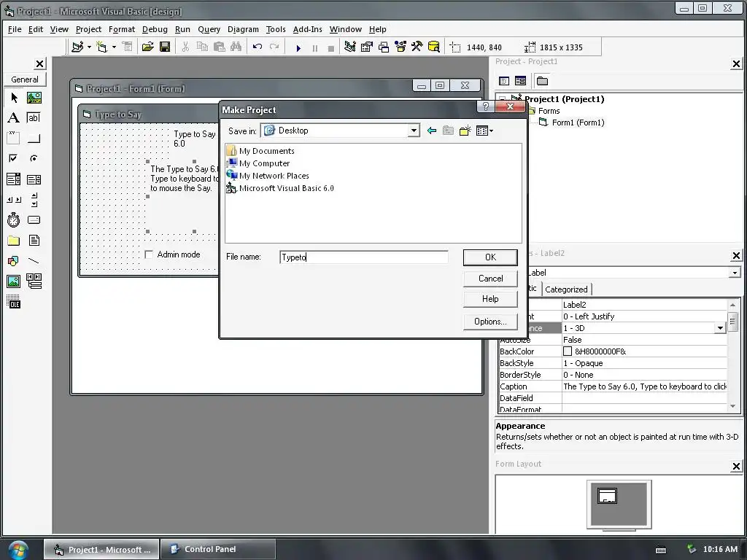Screen dimensions: 747x560
Task: Switch to the Categorized properties tab
Action: [x=566, y=289]
